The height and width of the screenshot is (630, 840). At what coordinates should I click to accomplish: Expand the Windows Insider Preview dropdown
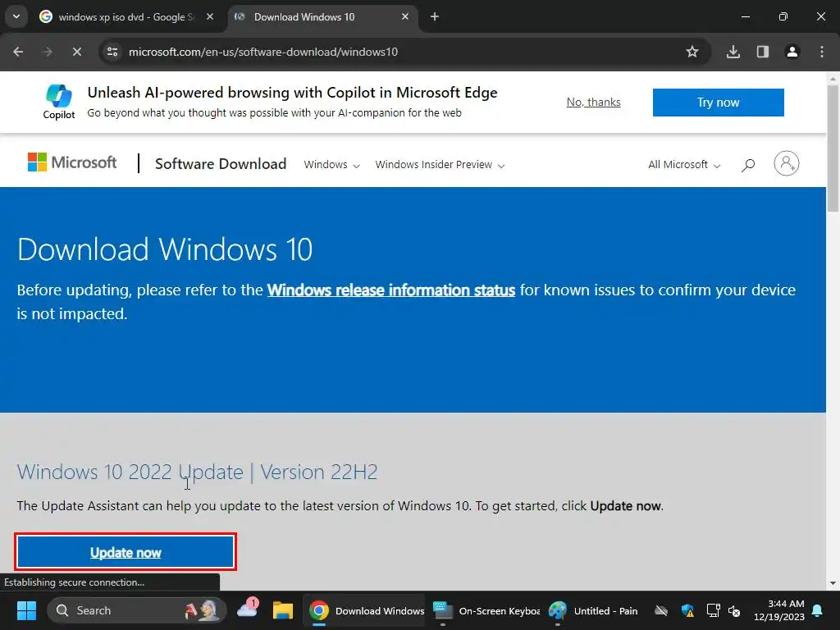coord(440,164)
